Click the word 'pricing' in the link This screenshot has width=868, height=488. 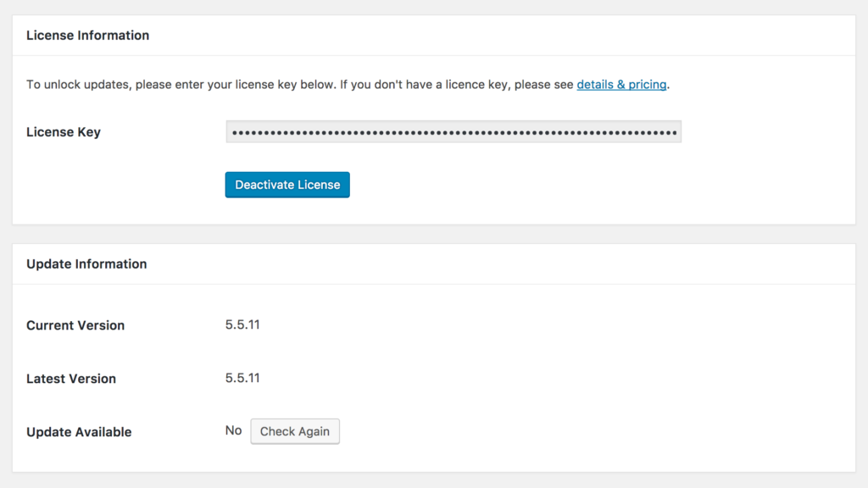pyautogui.click(x=647, y=85)
